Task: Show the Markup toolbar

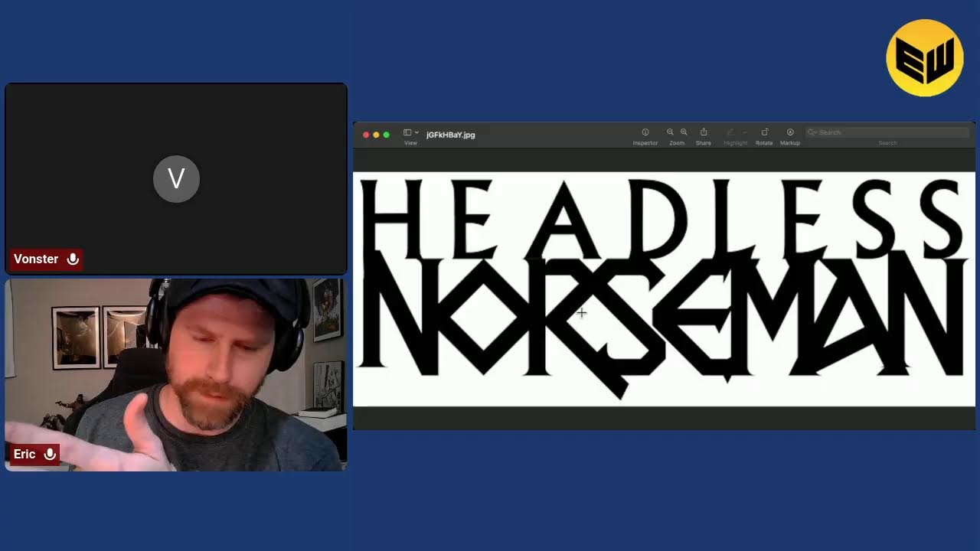Action: tap(790, 132)
